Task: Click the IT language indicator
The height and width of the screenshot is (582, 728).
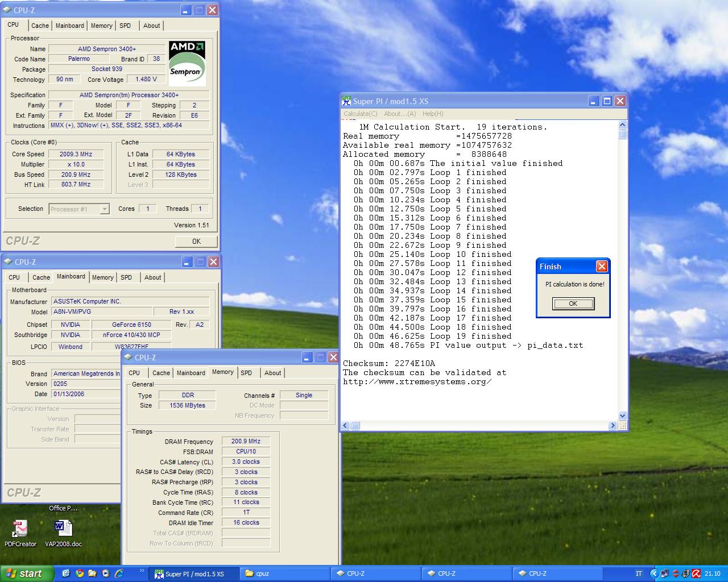Action: pos(639,573)
